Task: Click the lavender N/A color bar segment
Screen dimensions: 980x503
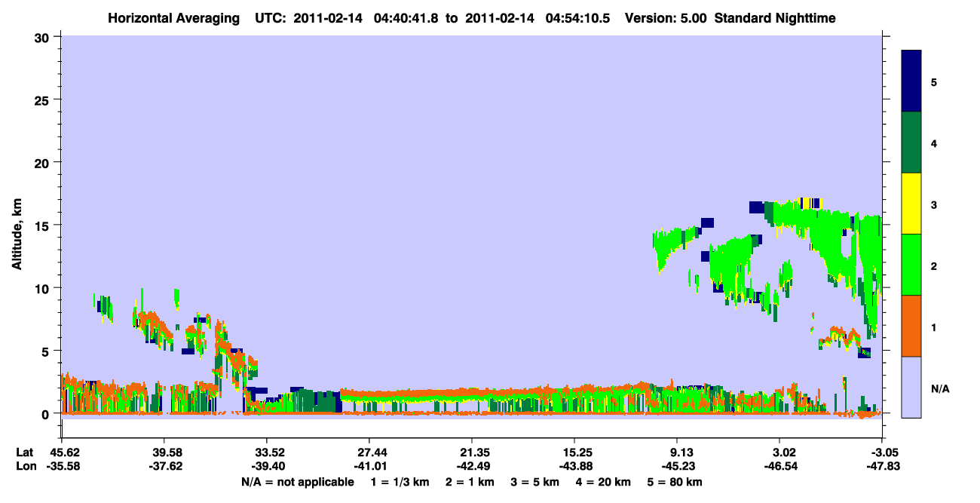Action: click(911, 386)
